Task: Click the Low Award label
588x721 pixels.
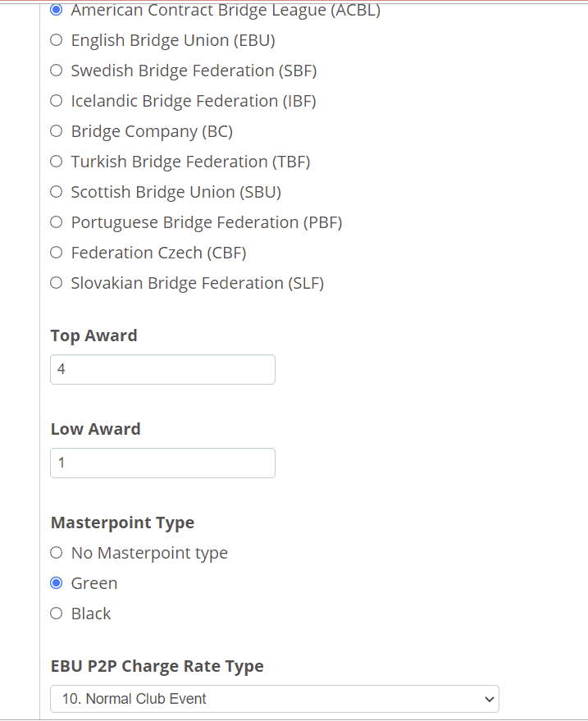Action: 95,429
